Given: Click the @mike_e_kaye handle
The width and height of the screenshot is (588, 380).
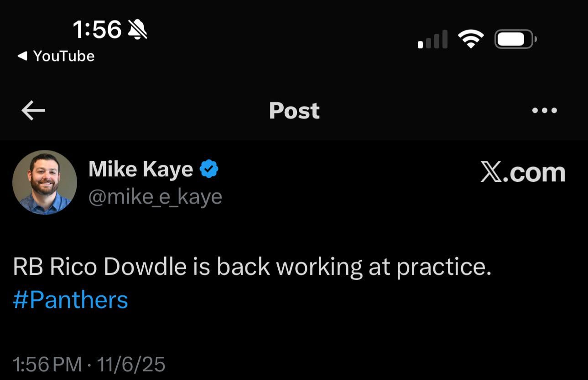Looking at the screenshot, I should [156, 196].
